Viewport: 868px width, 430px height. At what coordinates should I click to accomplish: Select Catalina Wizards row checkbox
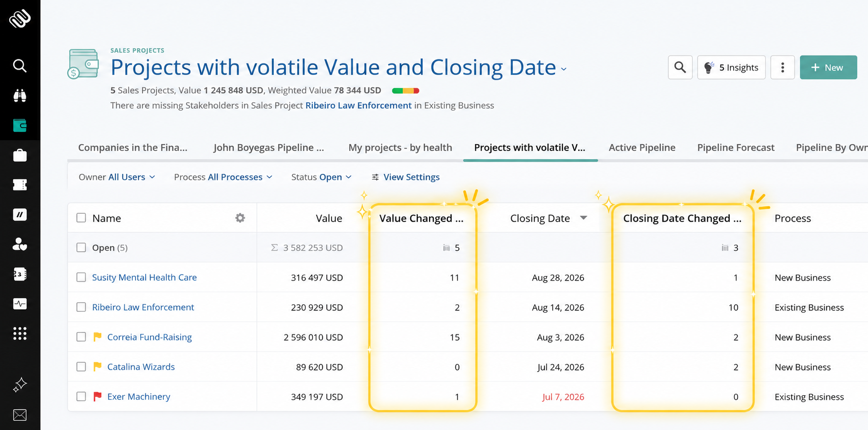(x=81, y=366)
